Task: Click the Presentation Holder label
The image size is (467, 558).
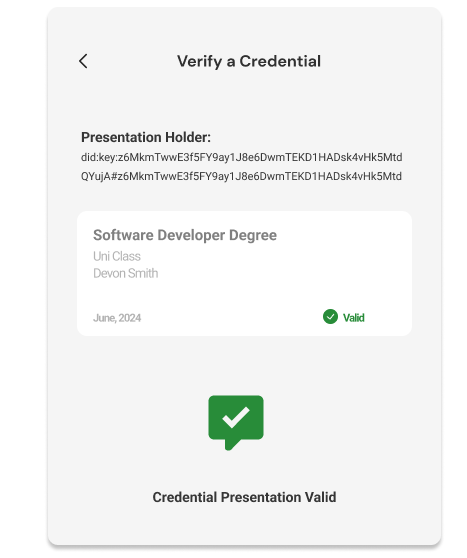Action: click(146, 137)
